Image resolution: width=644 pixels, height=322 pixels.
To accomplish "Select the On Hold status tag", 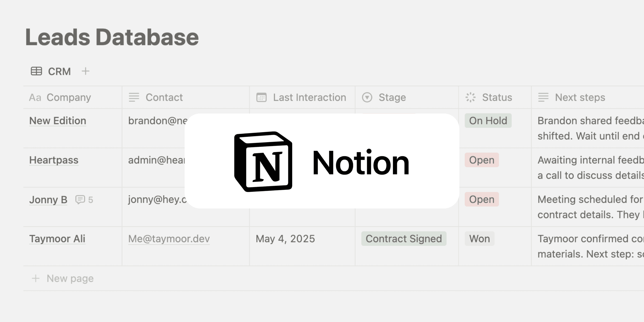I will pos(488,121).
